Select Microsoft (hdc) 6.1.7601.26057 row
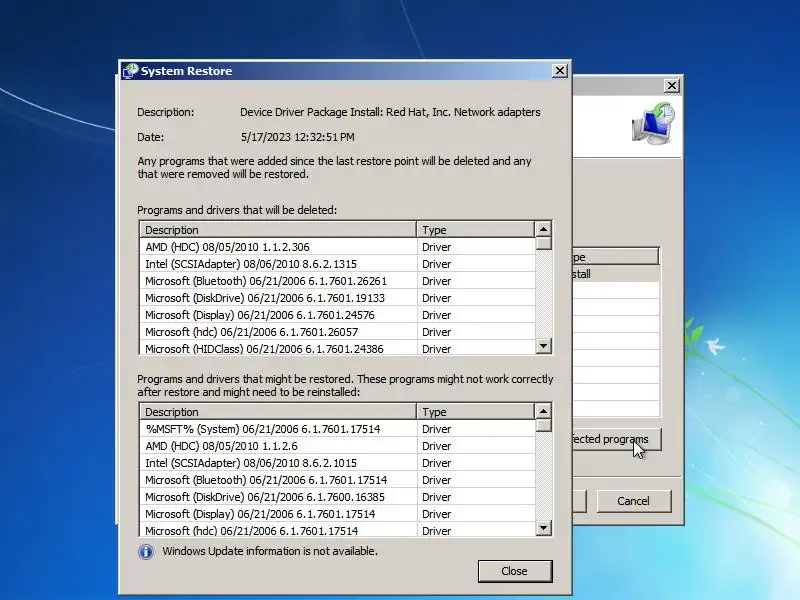 coord(337,332)
